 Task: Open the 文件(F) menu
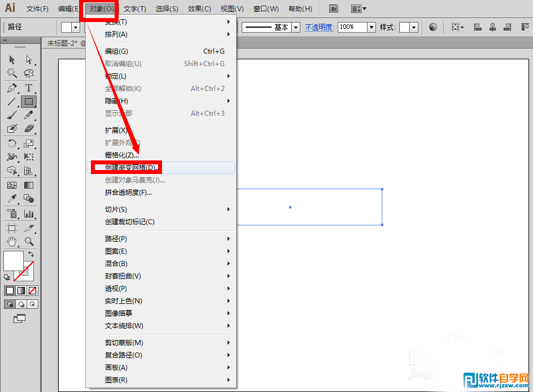(x=37, y=9)
